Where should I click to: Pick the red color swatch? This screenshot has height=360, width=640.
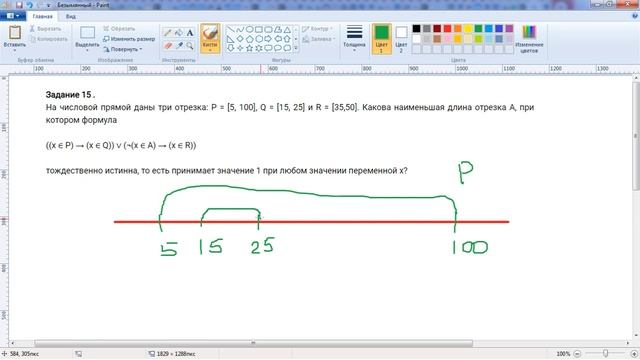point(447,29)
